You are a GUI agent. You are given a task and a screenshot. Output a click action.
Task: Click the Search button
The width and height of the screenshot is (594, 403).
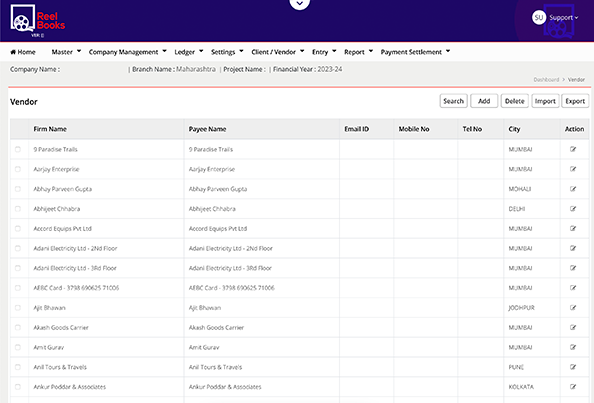click(453, 101)
